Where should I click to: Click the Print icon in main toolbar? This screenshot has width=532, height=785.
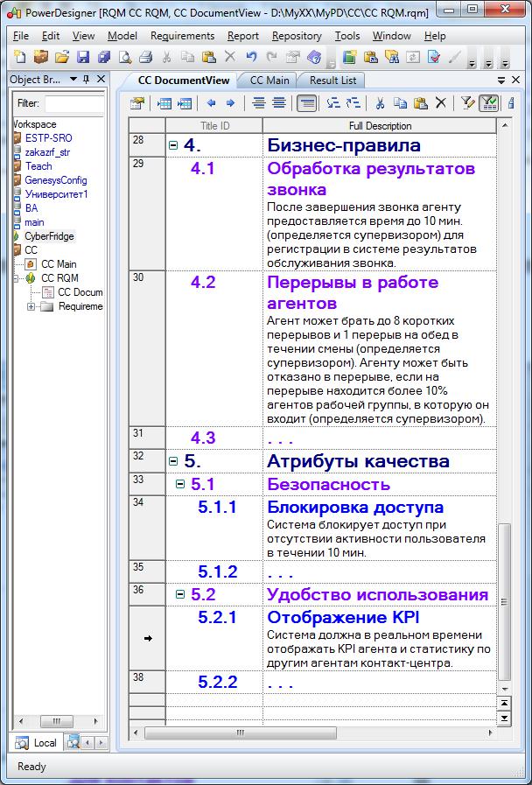(145, 57)
